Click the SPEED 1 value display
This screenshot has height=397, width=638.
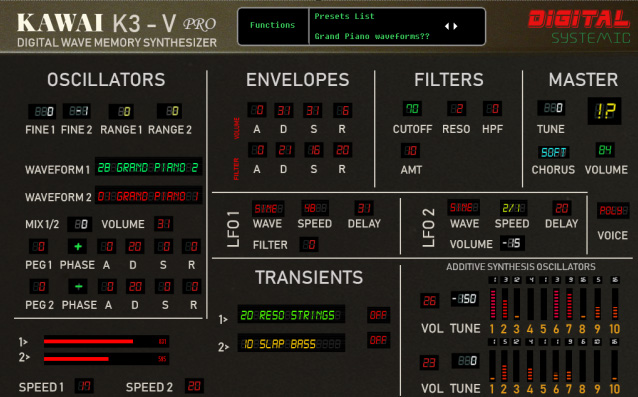click(84, 386)
